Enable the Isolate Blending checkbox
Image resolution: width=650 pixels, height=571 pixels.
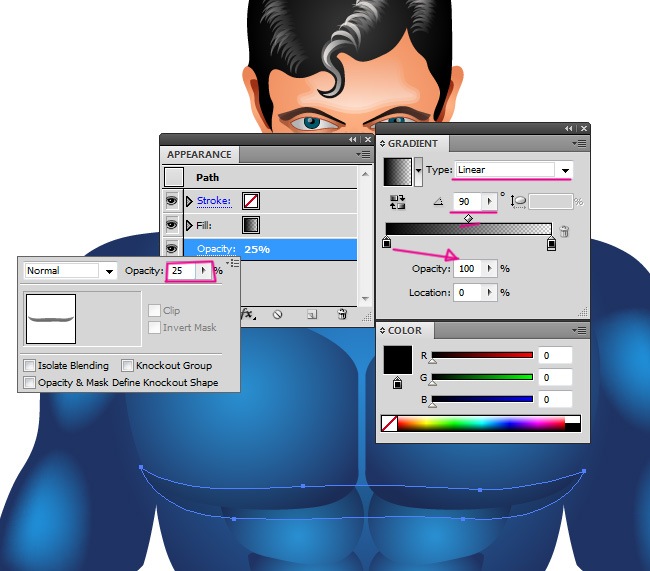click(29, 365)
